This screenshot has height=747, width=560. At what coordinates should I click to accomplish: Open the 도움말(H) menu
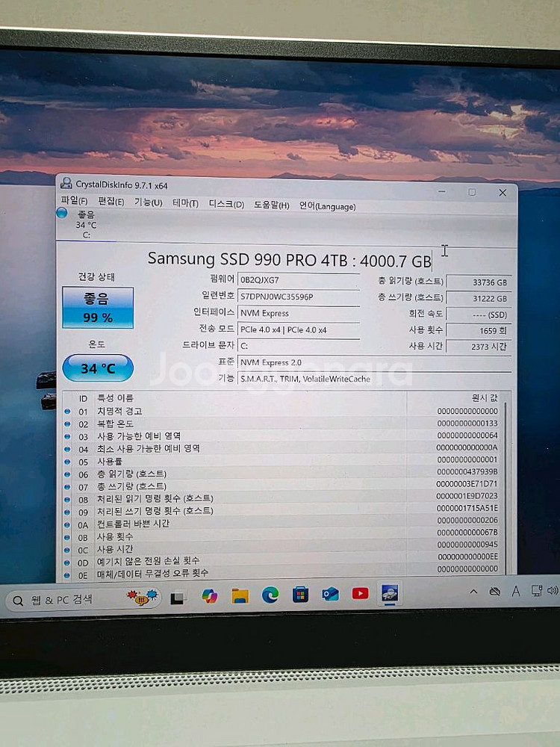272,205
